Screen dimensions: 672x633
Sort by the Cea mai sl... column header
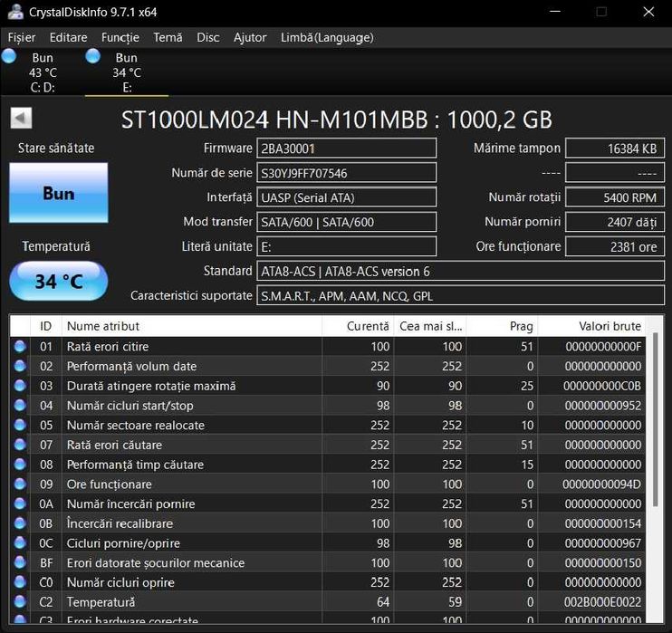click(430, 326)
